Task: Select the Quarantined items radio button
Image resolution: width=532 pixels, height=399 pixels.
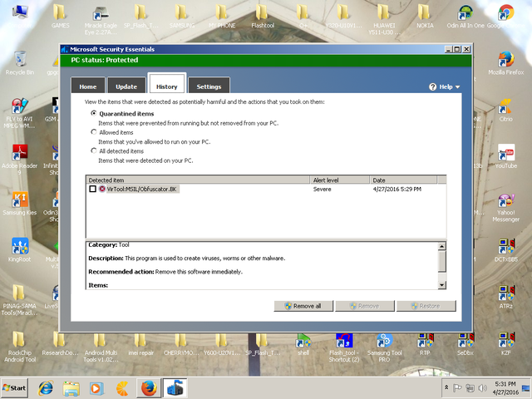Action: coord(93,113)
